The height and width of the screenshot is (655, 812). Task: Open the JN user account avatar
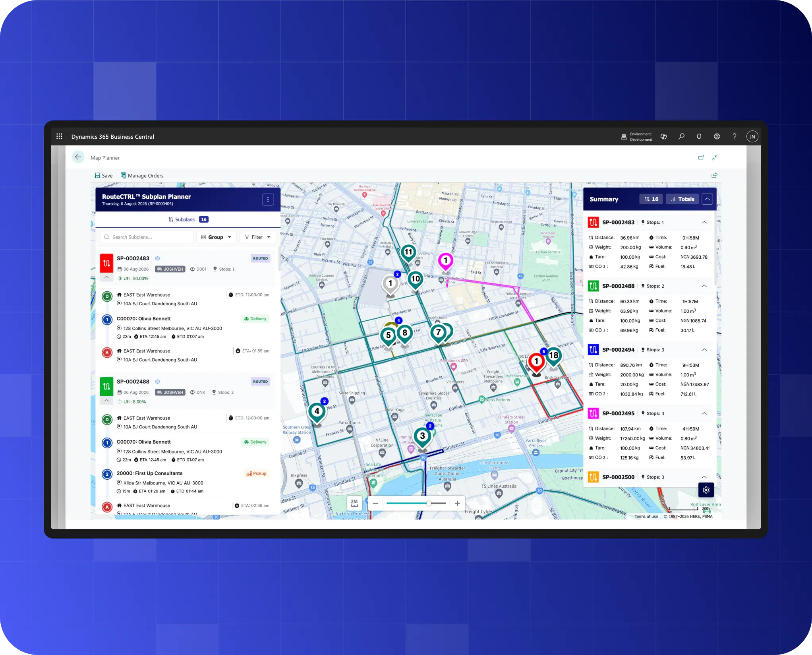point(752,136)
